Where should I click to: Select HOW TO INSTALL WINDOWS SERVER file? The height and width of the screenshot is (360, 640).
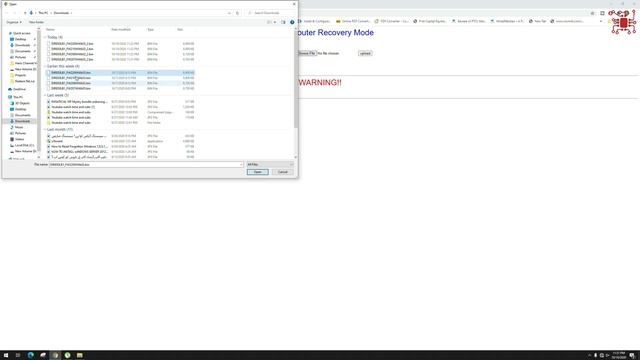(79, 152)
